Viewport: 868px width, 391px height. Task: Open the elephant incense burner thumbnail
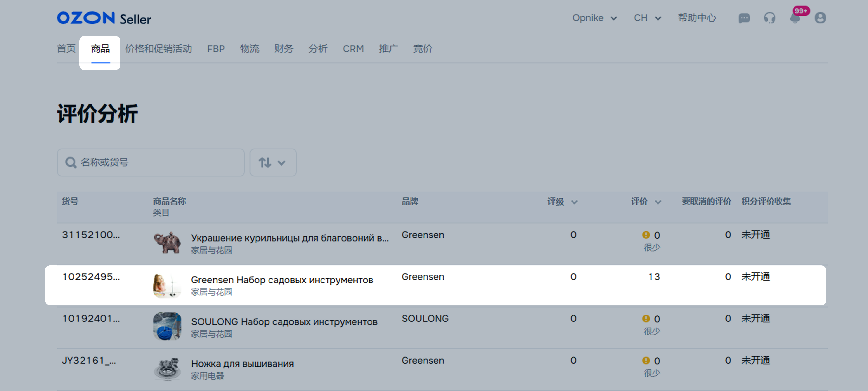pyautogui.click(x=167, y=242)
